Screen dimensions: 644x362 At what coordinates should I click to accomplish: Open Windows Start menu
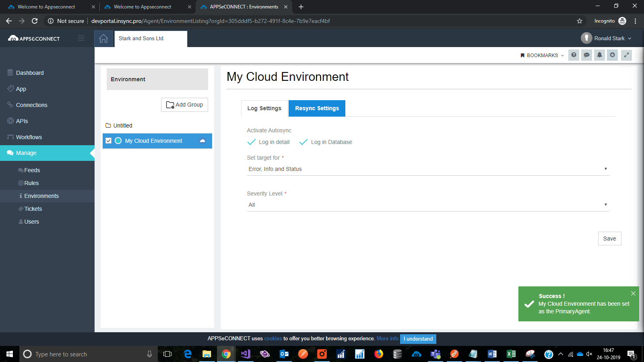tap(10, 354)
